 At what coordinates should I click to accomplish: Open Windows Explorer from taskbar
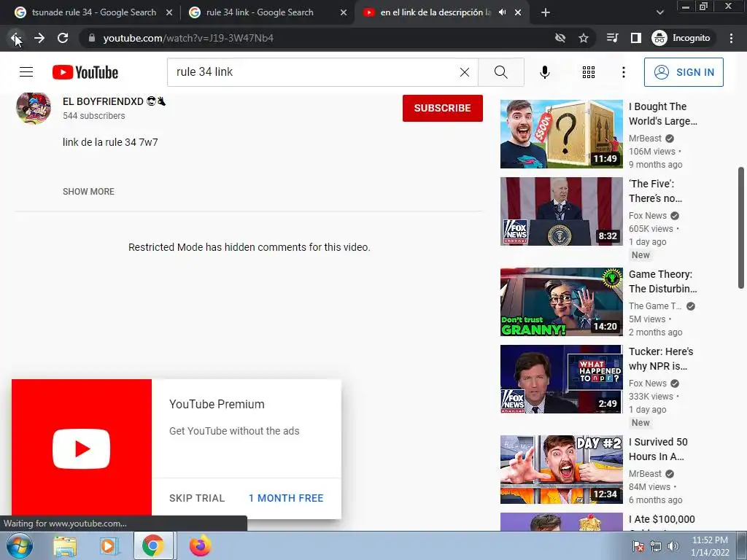65,545
